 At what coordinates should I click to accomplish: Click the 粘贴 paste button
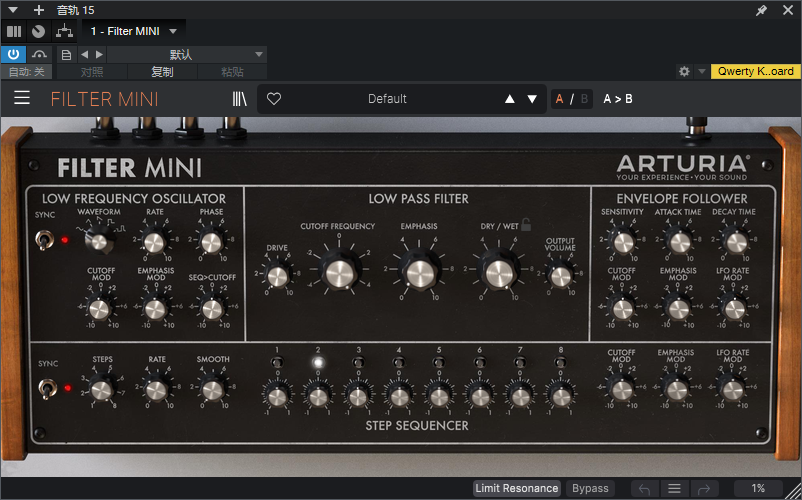(232, 72)
